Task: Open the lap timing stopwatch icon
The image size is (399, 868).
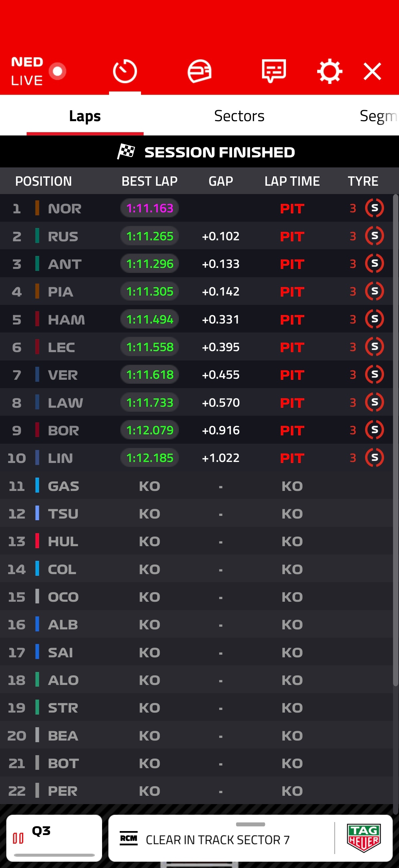Action: coord(125,71)
